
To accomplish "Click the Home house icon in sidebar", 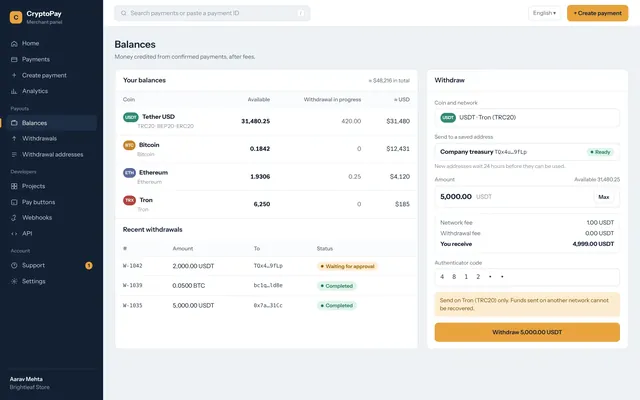I will [x=14, y=43].
